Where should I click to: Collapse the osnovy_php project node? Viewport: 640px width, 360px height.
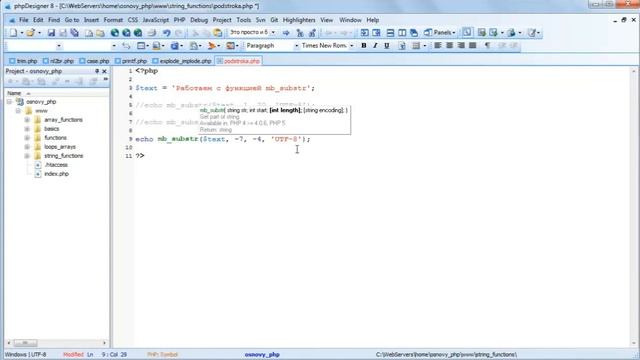pos(9,102)
